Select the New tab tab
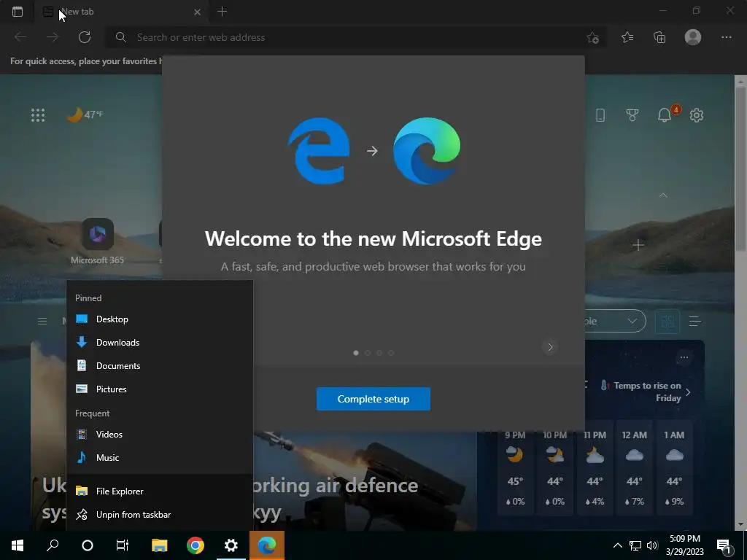This screenshot has height=560, width=747. pos(122,12)
